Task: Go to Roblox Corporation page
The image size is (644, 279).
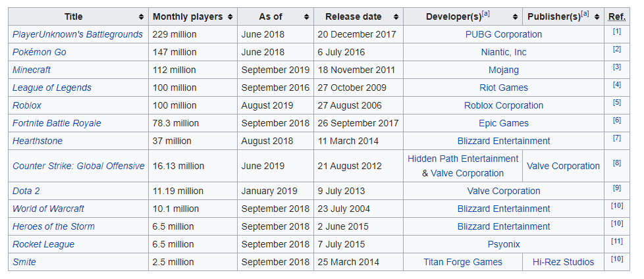Action: (x=504, y=105)
